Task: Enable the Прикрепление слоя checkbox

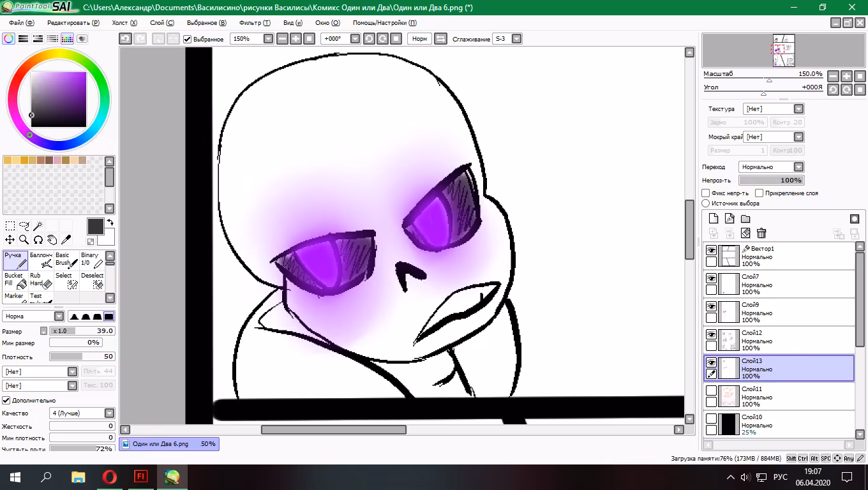Action: [759, 193]
